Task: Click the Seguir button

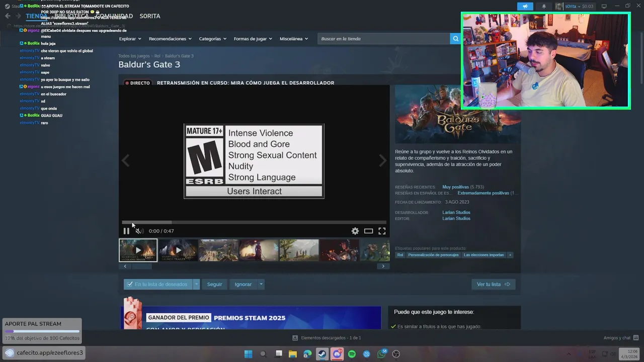Action: [x=214, y=284]
